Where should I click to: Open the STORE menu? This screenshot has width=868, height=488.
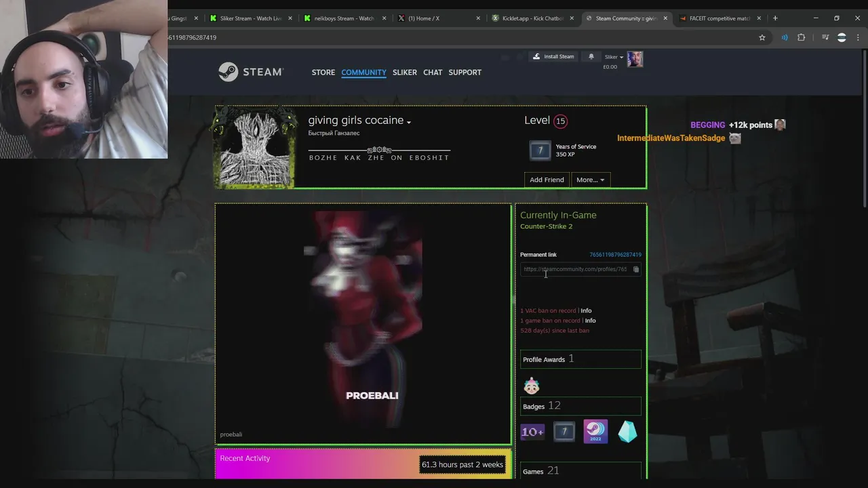click(323, 73)
